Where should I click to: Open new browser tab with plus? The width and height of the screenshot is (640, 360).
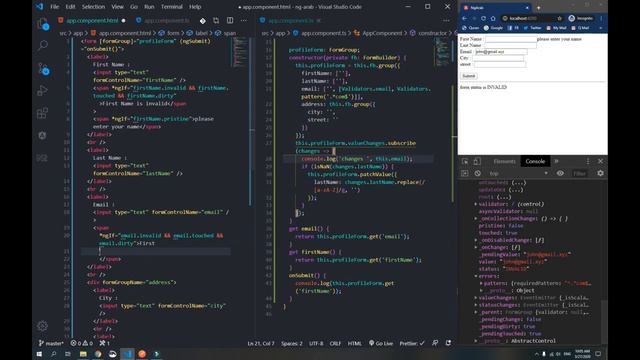pos(538,8)
